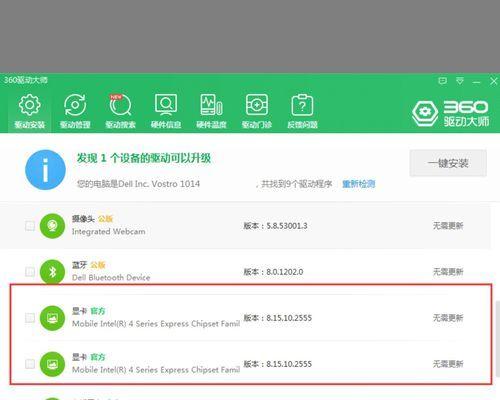Open the 驱动安装 gear tab
The image size is (500, 400).
[x=30, y=111]
